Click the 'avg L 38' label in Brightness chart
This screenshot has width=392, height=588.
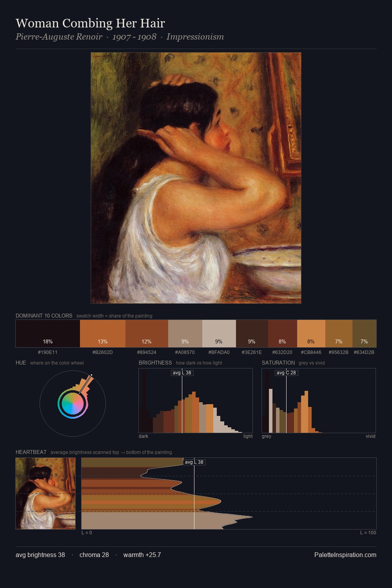tap(182, 373)
